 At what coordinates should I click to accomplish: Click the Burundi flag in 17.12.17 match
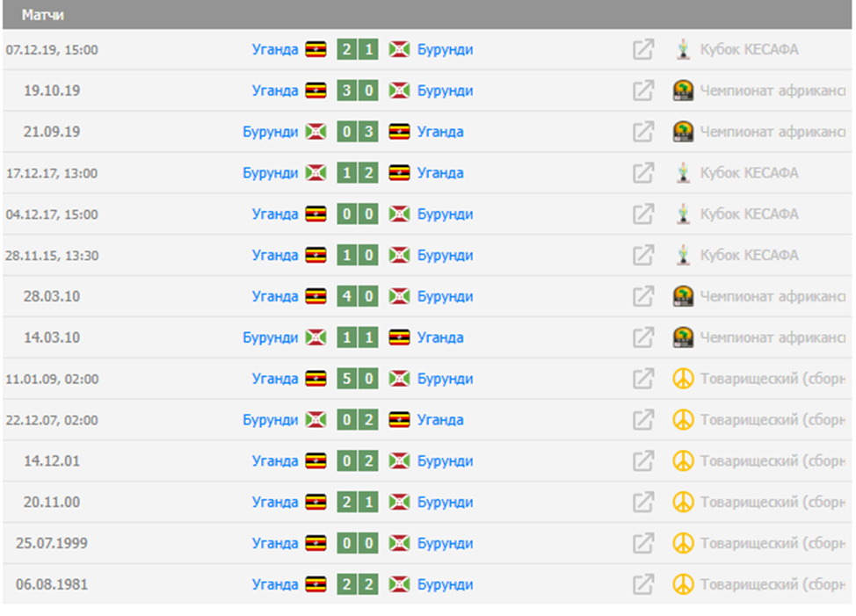(x=316, y=173)
